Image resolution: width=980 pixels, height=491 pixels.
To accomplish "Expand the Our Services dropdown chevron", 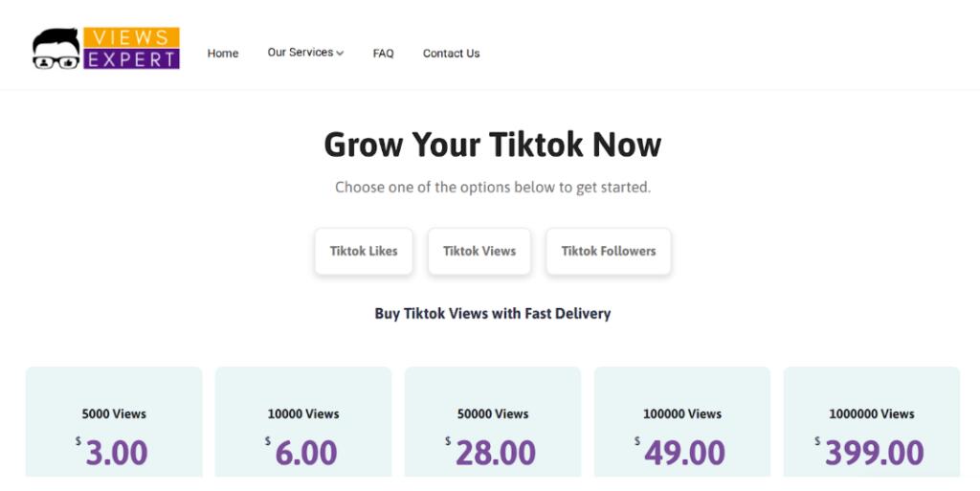I will pyautogui.click(x=340, y=54).
